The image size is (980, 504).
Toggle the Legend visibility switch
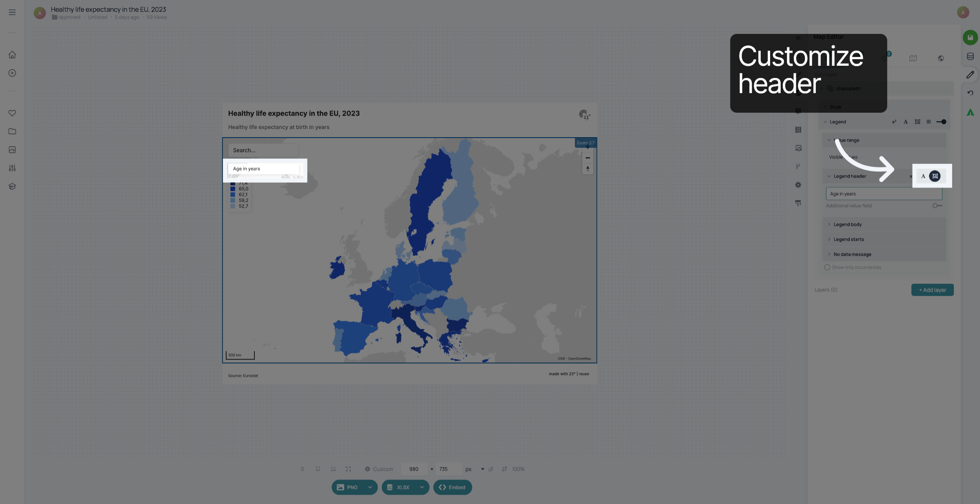pyautogui.click(x=941, y=122)
